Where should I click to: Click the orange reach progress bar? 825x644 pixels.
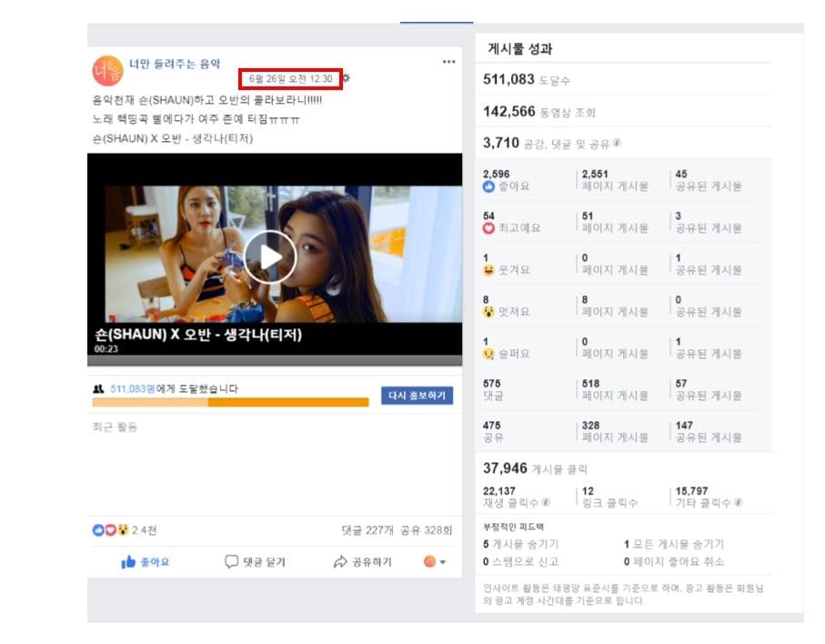click(x=230, y=402)
